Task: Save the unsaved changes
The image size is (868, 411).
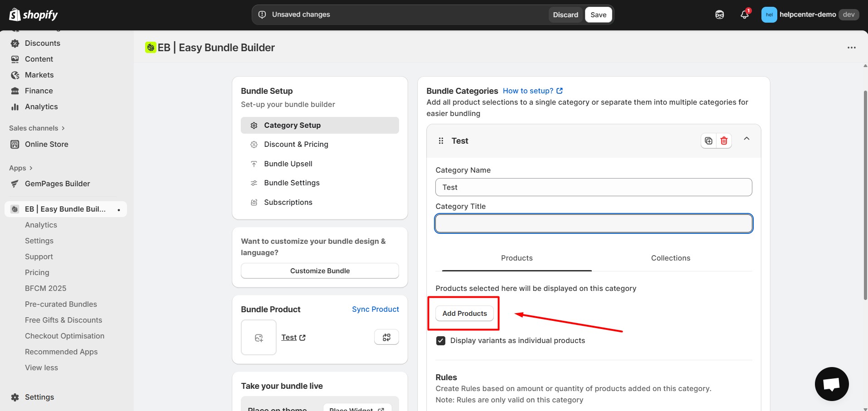Action: point(598,15)
